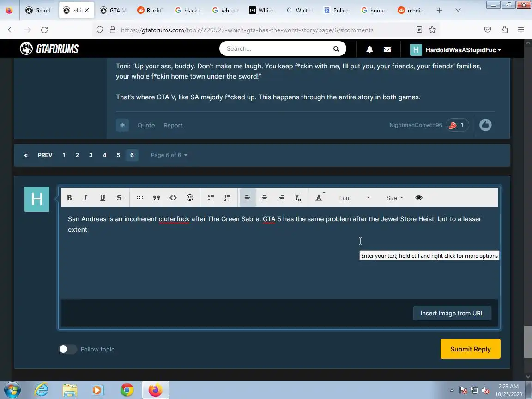Go to the GTAForums home logo

(49, 49)
